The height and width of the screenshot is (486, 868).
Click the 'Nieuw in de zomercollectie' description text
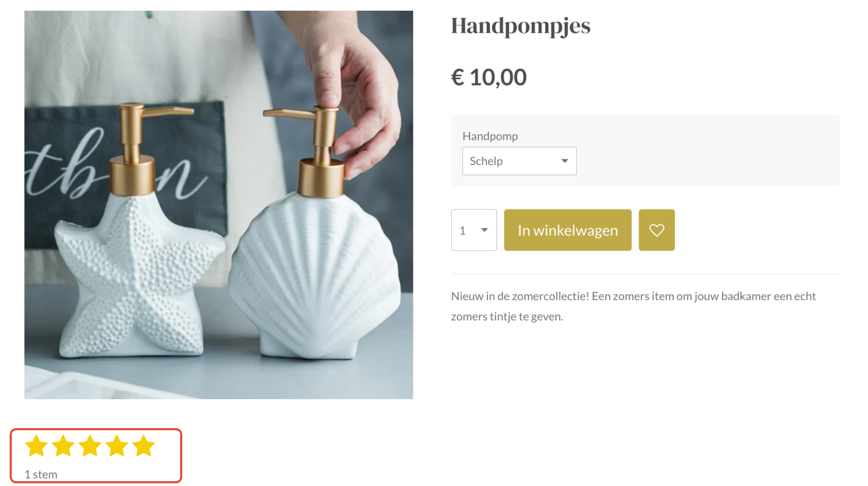tap(633, 306)
